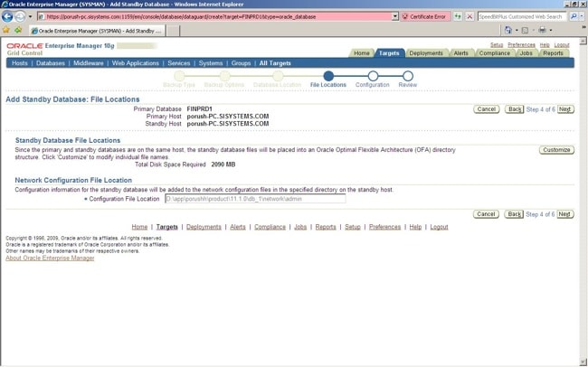The width and height of the screenshot is (588, 367).
Task: Click the upper Back button
Action: (514, 109)
